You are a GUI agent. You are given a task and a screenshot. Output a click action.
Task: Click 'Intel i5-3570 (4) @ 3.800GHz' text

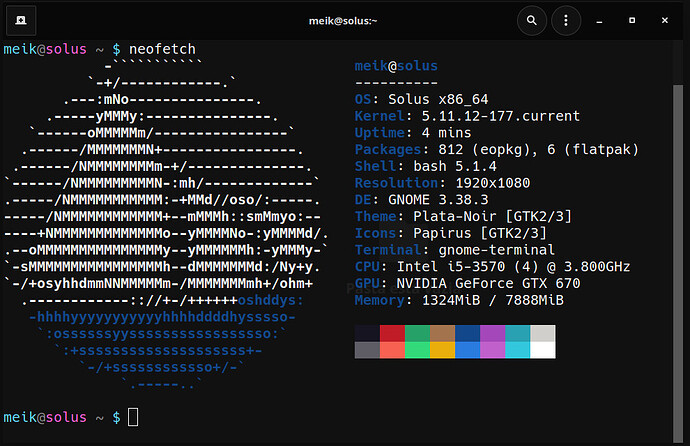click(514, 267)
